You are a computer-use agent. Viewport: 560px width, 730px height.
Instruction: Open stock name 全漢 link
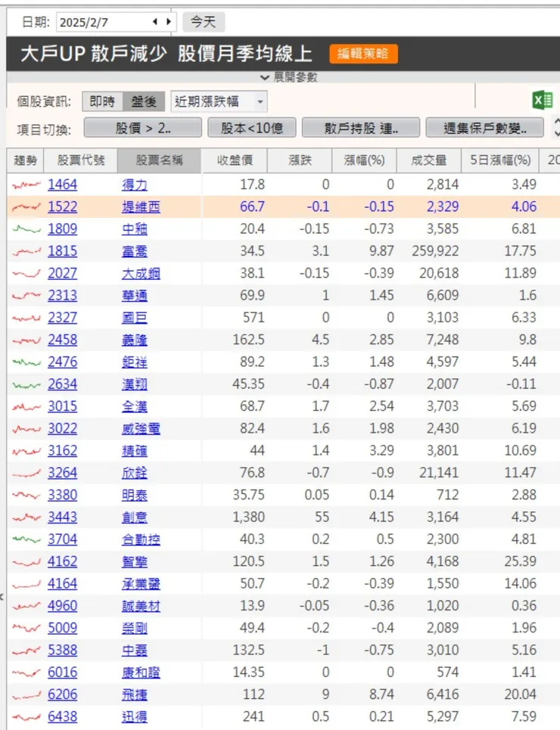click(135, 406)
